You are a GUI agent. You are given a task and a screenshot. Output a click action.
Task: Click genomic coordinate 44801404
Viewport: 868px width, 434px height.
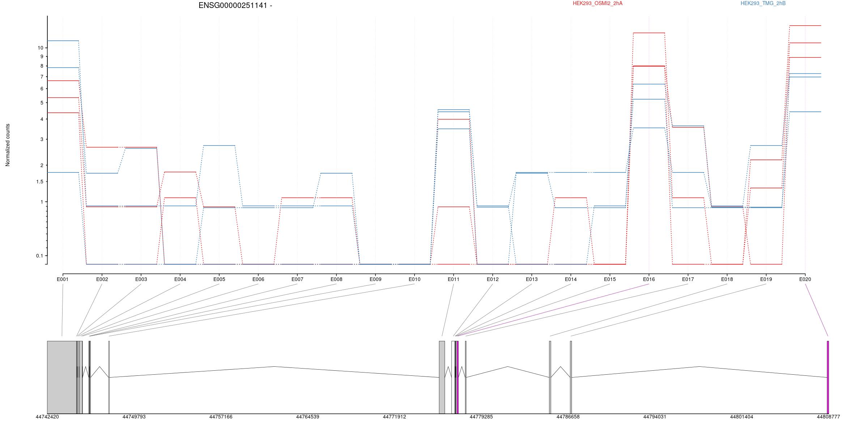click(x=741, y=417)
